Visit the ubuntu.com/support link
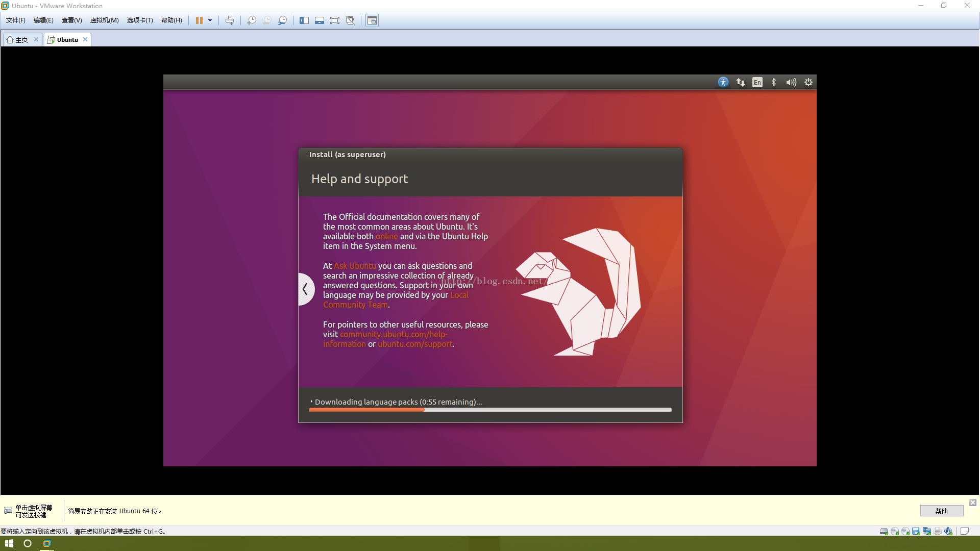 [x=414, y=344]
